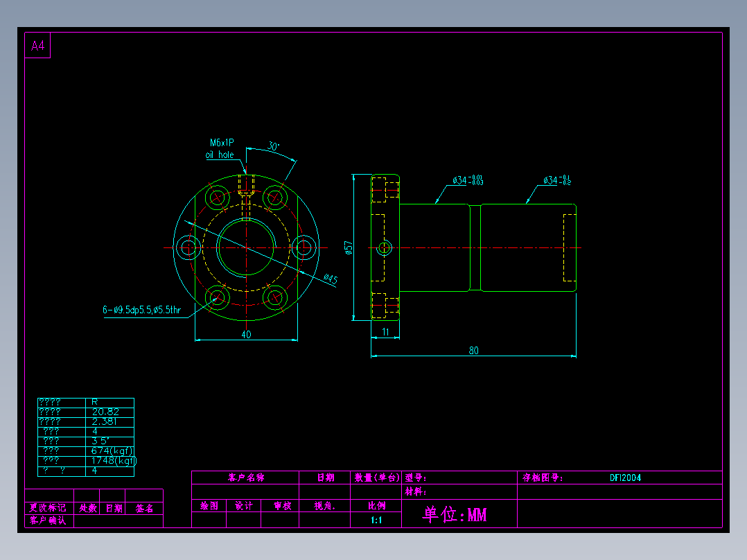Select the 30° angle dimension
This screenshot has width=747, height=560.
point(273,146)
